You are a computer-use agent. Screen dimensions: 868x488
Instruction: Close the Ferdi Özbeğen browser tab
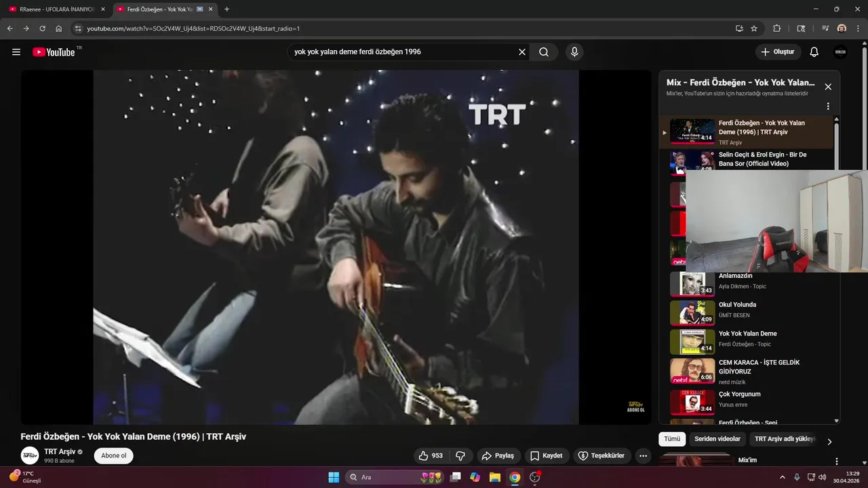210,9
